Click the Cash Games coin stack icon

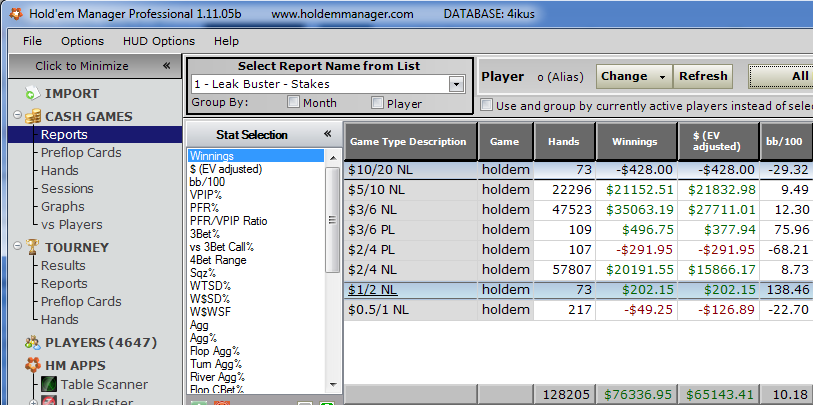33,117
